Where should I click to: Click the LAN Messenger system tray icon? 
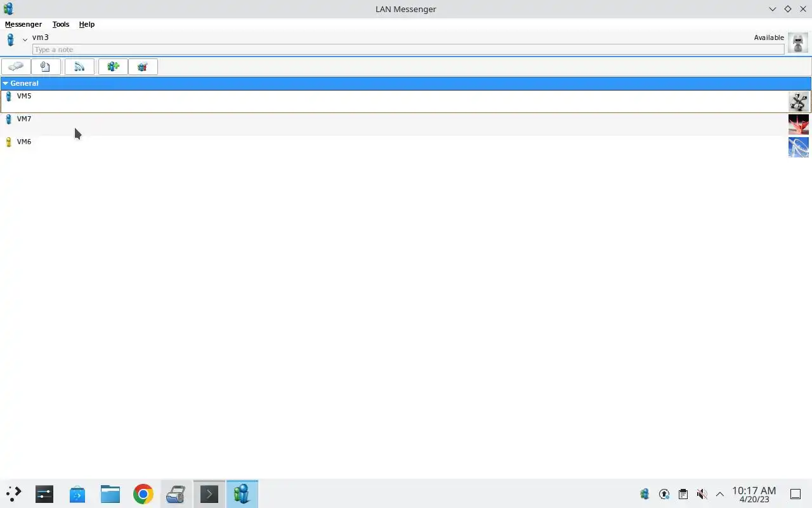645,493
